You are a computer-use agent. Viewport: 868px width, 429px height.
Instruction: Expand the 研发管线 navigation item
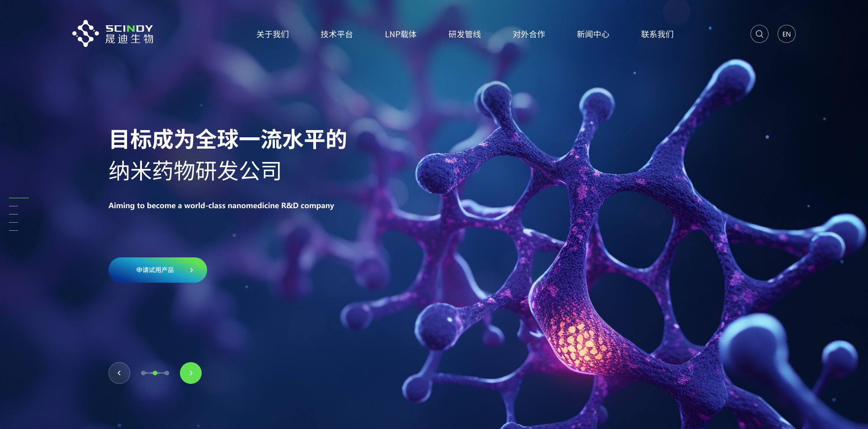point(464,34)
